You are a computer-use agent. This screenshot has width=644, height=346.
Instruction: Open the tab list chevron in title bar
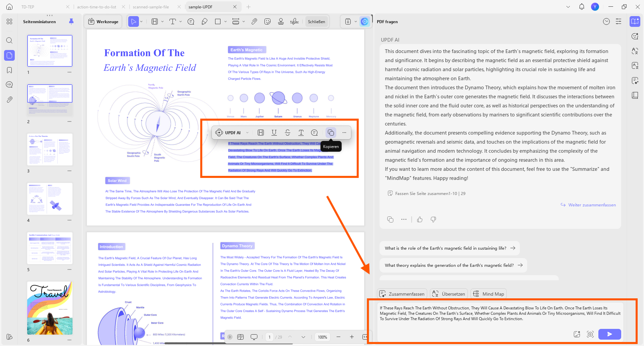click(568, 7)
